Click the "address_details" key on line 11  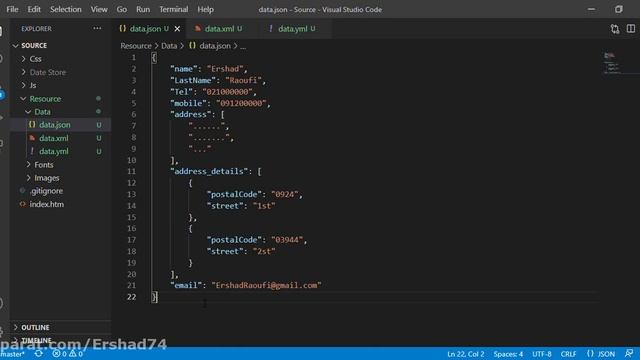tap(209, 171)
